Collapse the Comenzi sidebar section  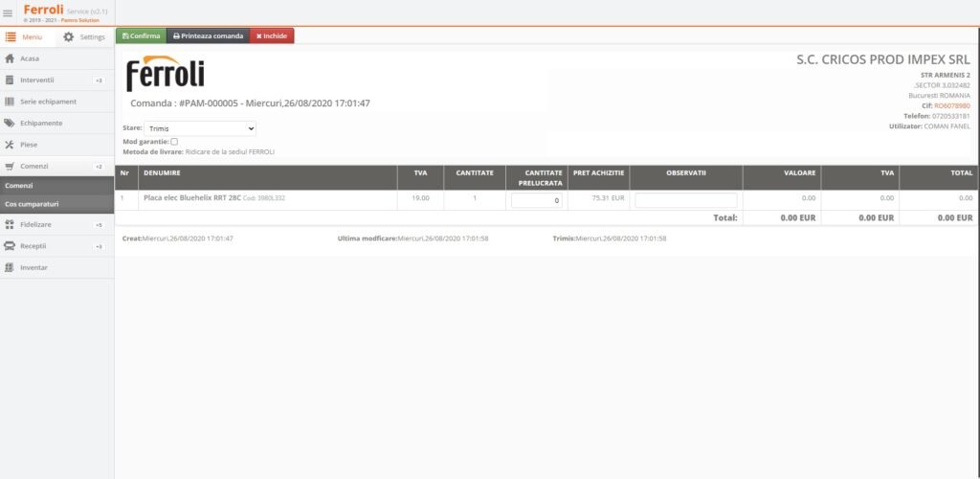click(x=56, y=166)
